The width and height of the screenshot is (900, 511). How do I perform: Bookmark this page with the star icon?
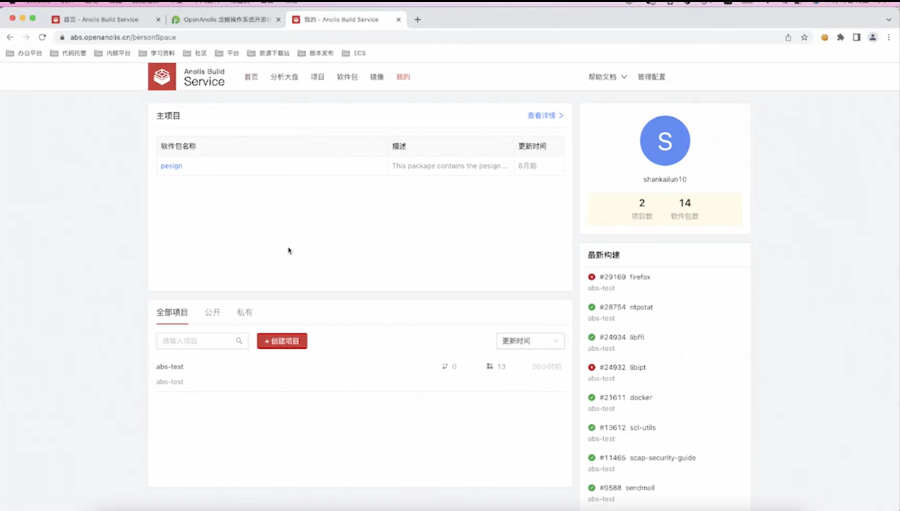pyautogui.click(x=804, y=37)
